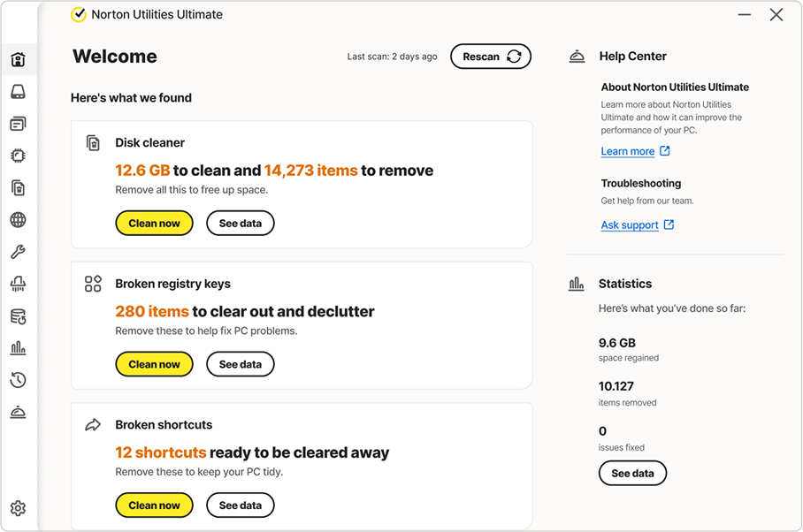Click the 'Troubleshooting' heading
Image resolution: width=803 pixels, height=532 pixels.
point(640,183)
